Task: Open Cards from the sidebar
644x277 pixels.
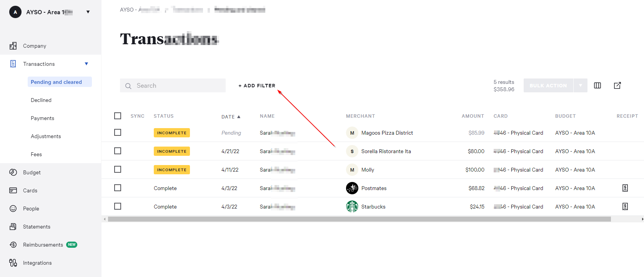Action: tap(30, 190)
